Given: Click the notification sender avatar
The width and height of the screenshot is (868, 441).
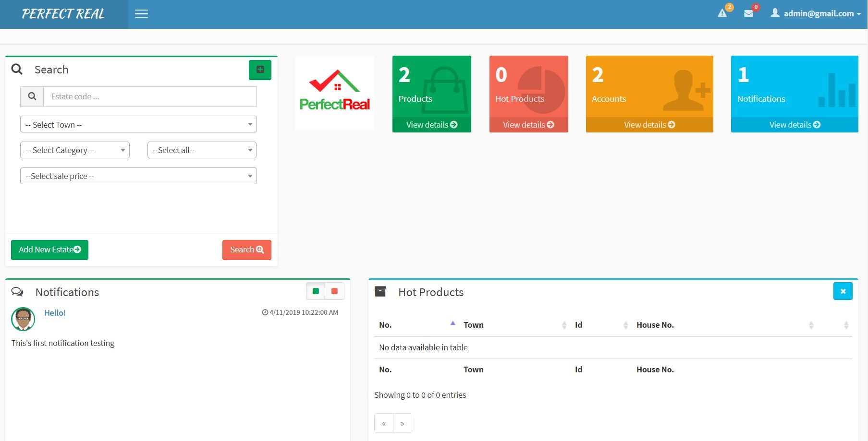Looking at the screenshot, I should 23,319.
